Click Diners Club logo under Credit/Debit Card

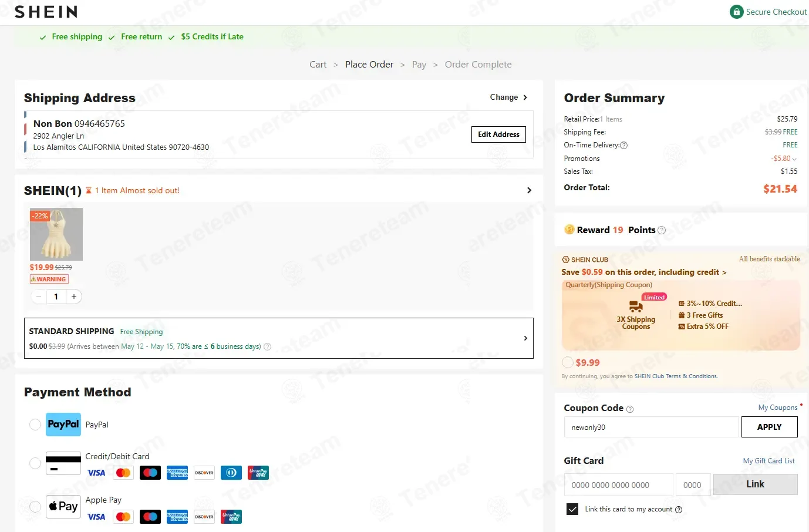231,473
